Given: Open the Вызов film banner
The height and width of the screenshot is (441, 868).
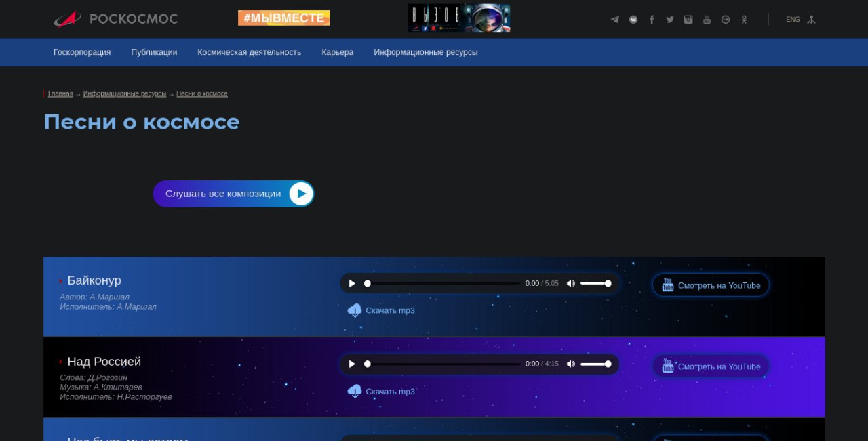Looking at the screenshot, I should click(x=459, y=18).
